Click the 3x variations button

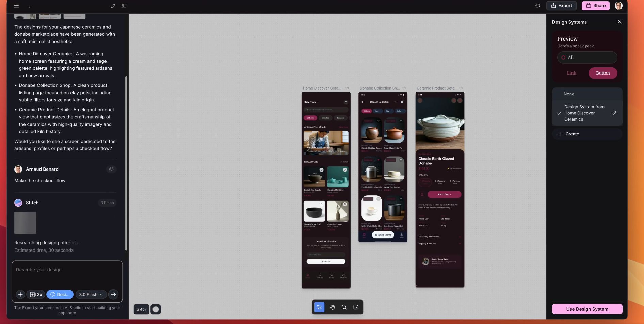(36, 294)
